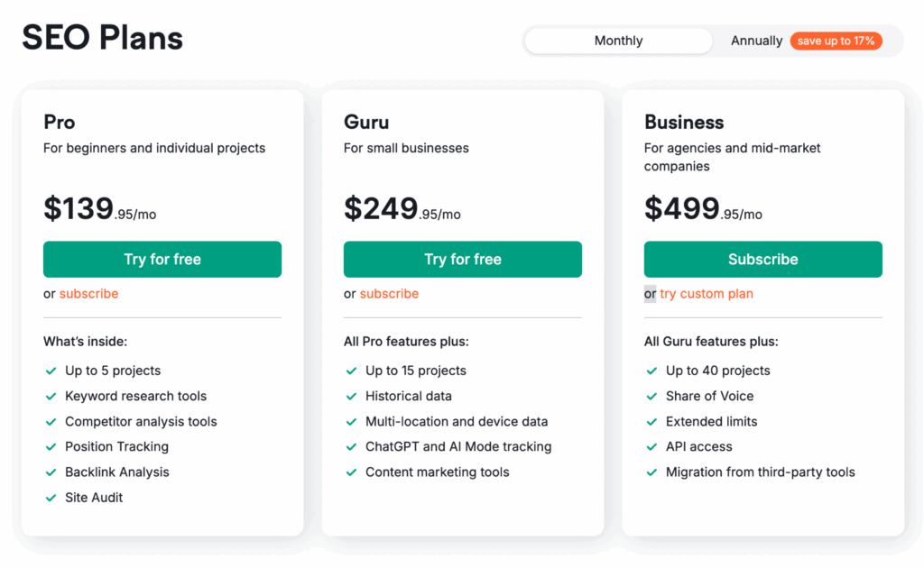Click the 'save up to 17%' badge
Viewport: 924px width, 568px height.
(836, 41)
